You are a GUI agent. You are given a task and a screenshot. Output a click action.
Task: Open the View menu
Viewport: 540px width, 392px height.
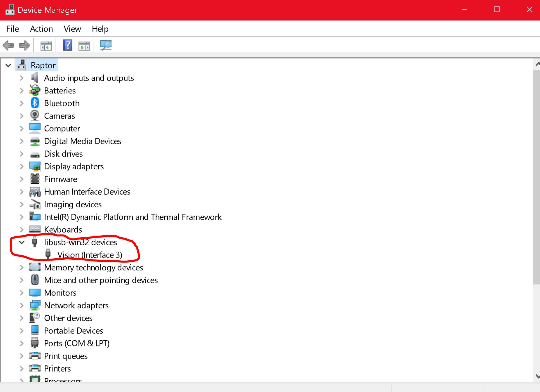point(72,29)
